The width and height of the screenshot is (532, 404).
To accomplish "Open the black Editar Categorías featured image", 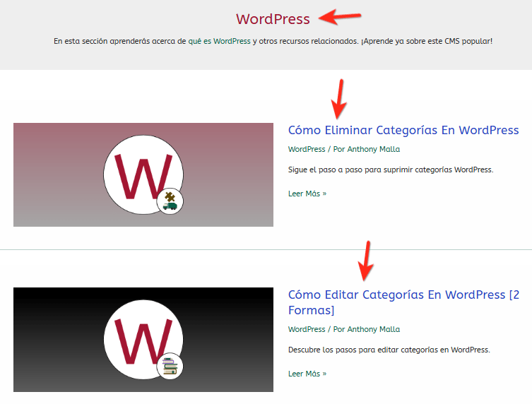I will 143,340.
